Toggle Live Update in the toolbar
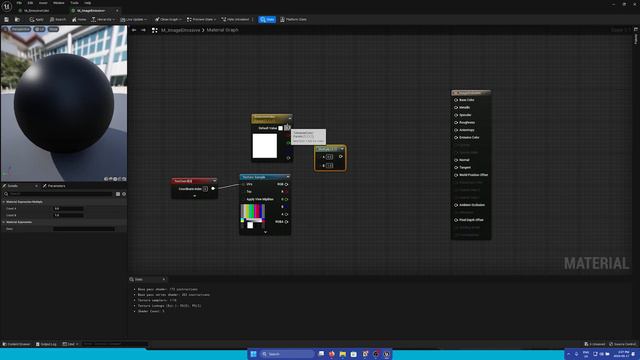Image resolution: width=640 pixels, height=360 pixels. pos(133,19)
